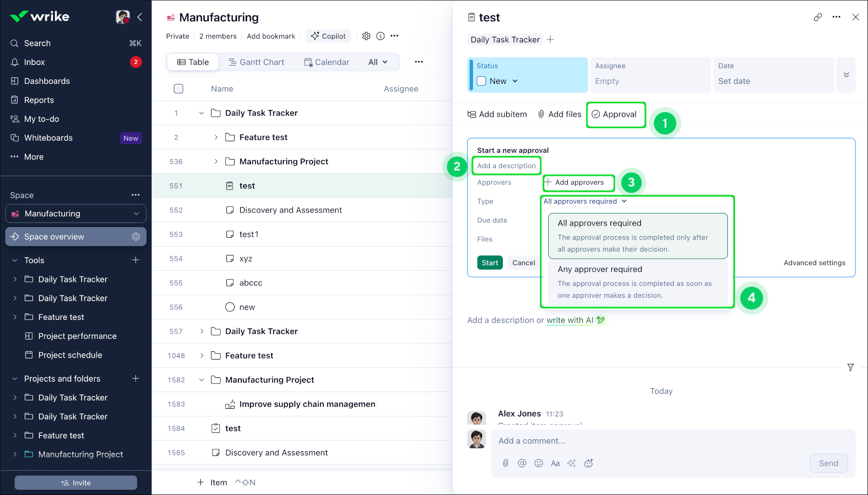
Task: Add a new tool with the Tools plus
Action: [136, 260]
